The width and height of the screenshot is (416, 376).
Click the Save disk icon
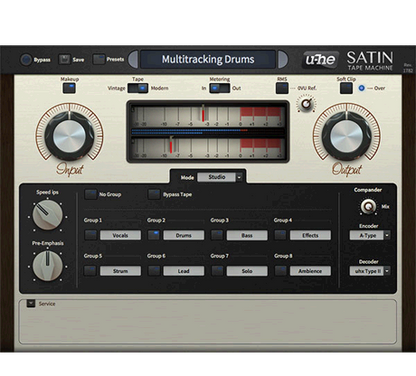(64, 59)
